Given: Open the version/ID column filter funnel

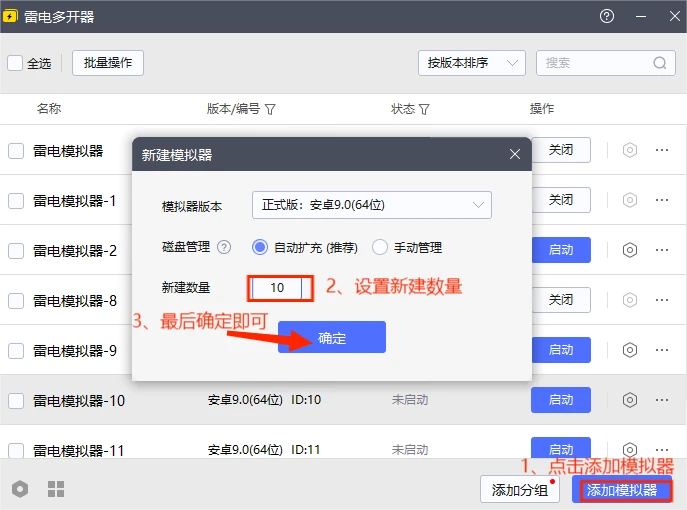Looking at the screenshot, I should coord(270,109).
